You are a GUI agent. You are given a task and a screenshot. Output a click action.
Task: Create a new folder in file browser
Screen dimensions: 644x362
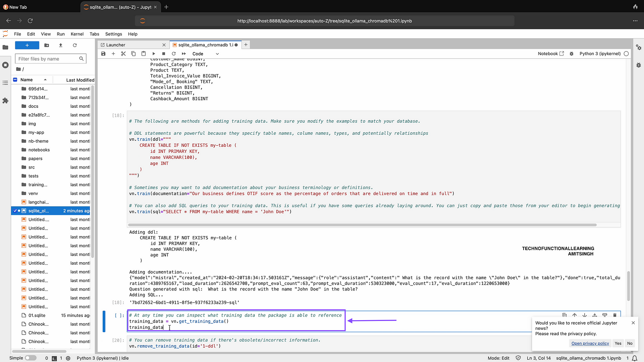[x=47, y=45]
